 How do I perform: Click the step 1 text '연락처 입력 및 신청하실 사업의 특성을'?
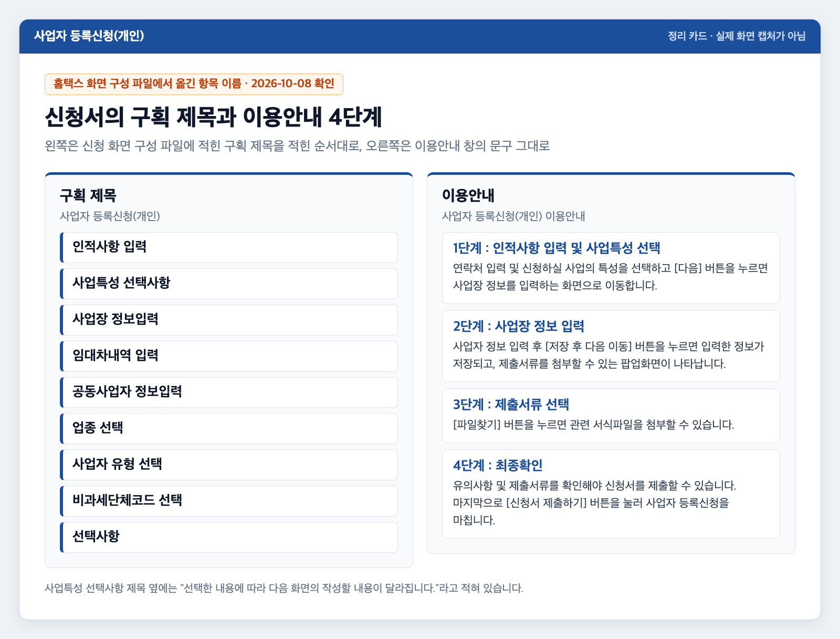coord(541,268)
